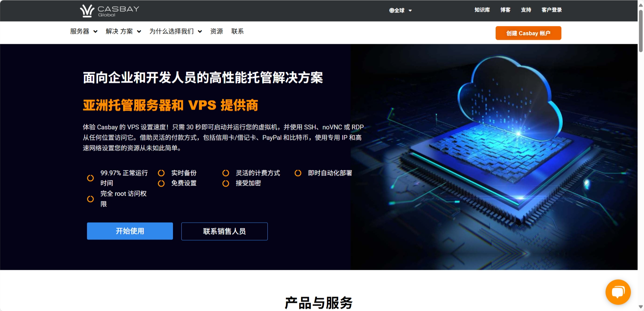
Task: Go to the 联系 menu item
Action: click(x=237, y=31)
